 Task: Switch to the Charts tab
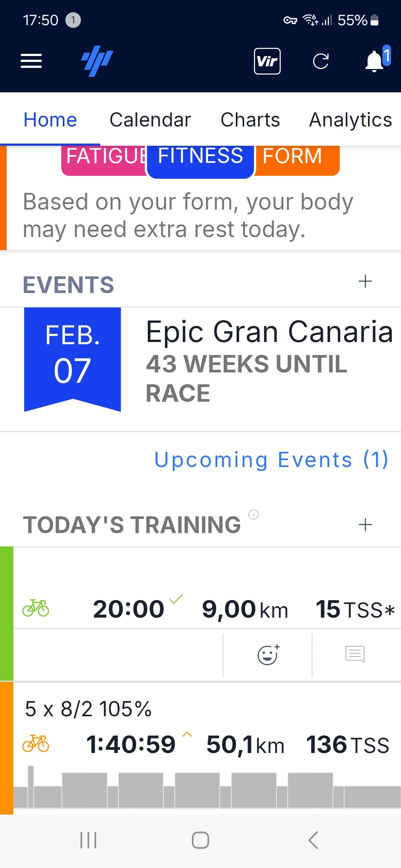click(250, 120)
